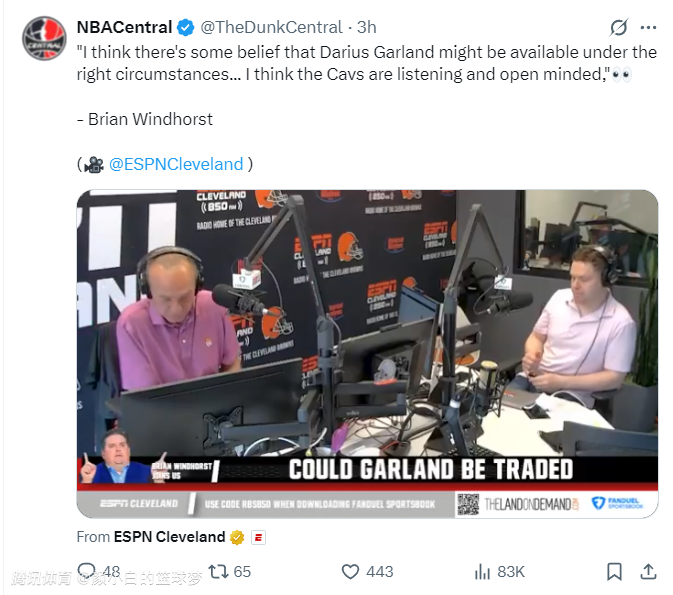Click the 443 likes count

[379, 572]
